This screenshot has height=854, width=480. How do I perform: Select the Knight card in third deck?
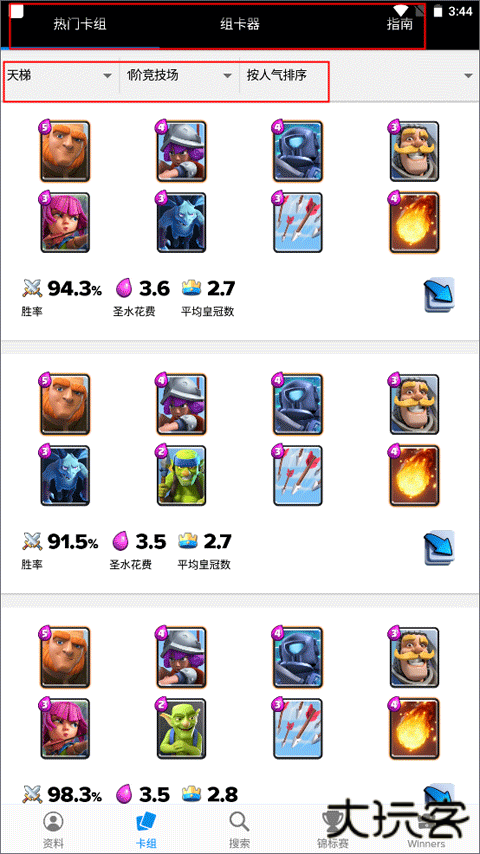(414, 657)
